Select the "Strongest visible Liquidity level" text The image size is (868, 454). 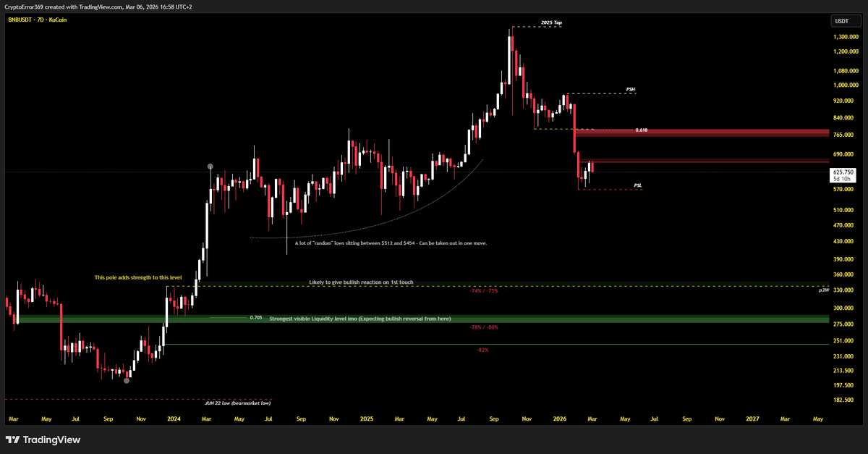click(359, 318)
